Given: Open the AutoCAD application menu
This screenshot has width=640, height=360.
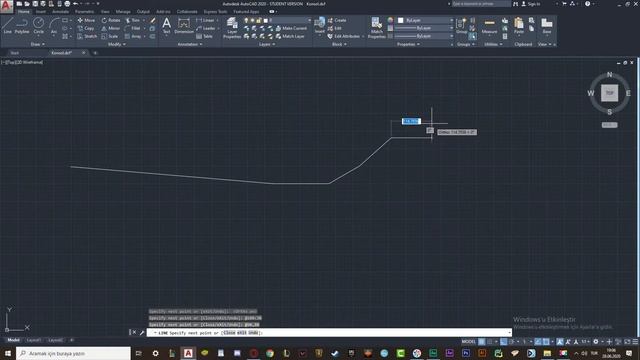Looking at the screenshot, I should tap(6, 6).
